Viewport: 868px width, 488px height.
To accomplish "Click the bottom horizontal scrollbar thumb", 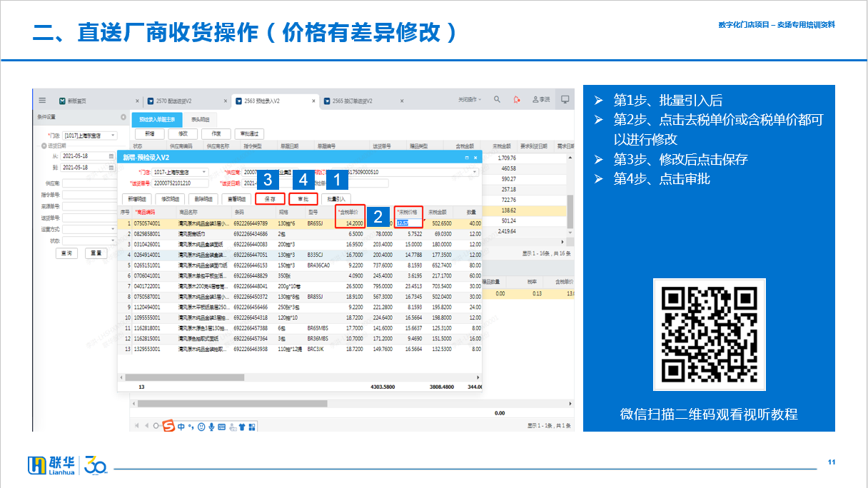I will click(x=232, y=403).
